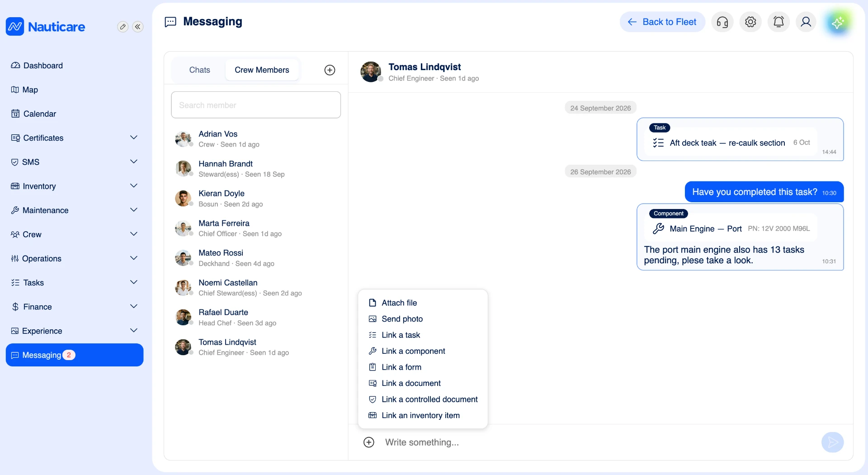
Task: Select Link a controlled document option
Action: pyautogui.click(x=423, y=399)
